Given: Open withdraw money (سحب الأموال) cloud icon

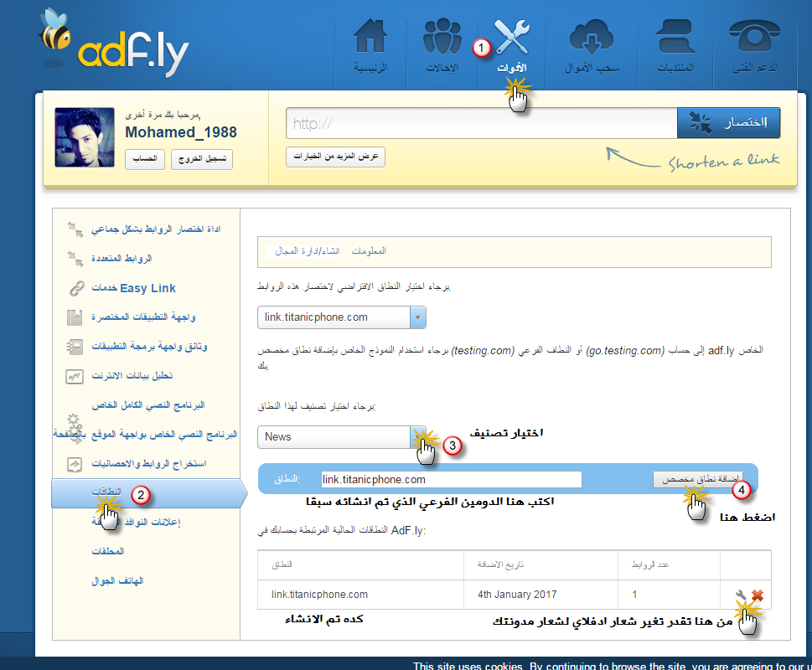Looking at the screenshot, I should click(x=592, y=37).
